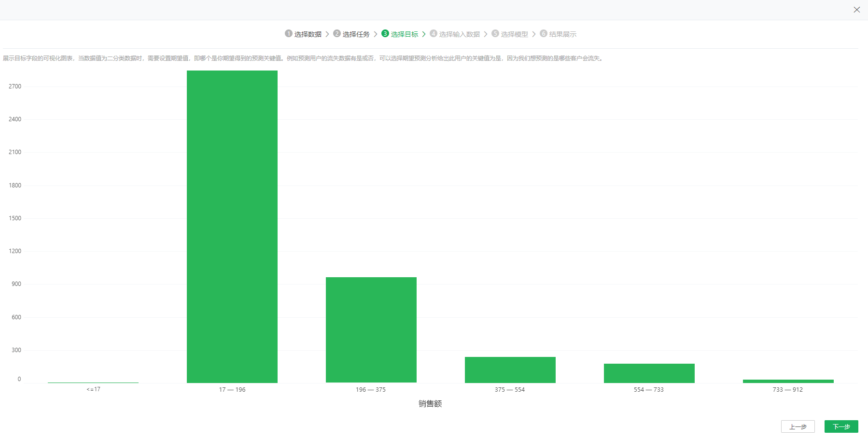
Task: Click the x-axis label 733 — 912
Action: coord(788,390)
